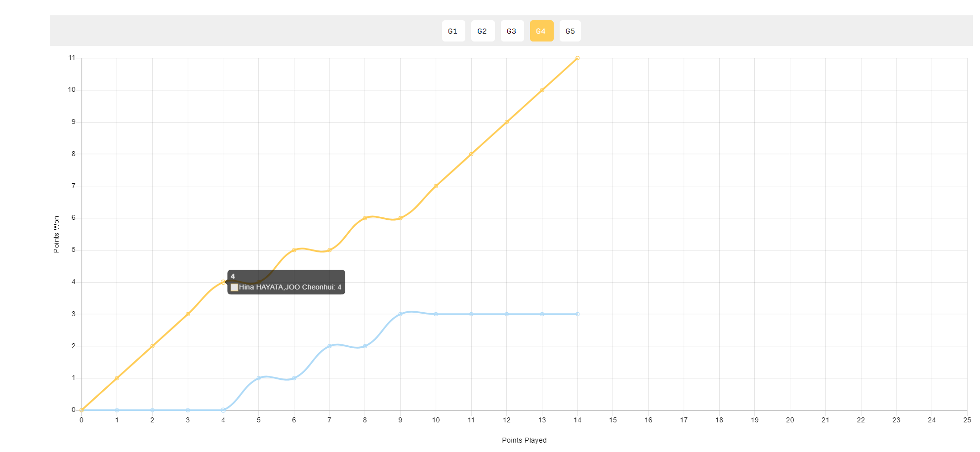Open the G5 game tab
Viewport: 980px width, 452px height.
click(570, 31)
